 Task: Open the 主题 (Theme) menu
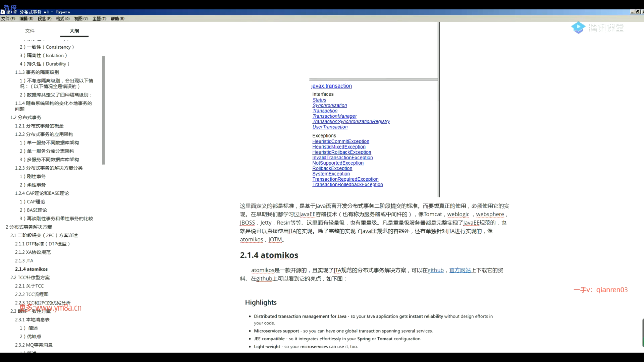coord(99,19)
